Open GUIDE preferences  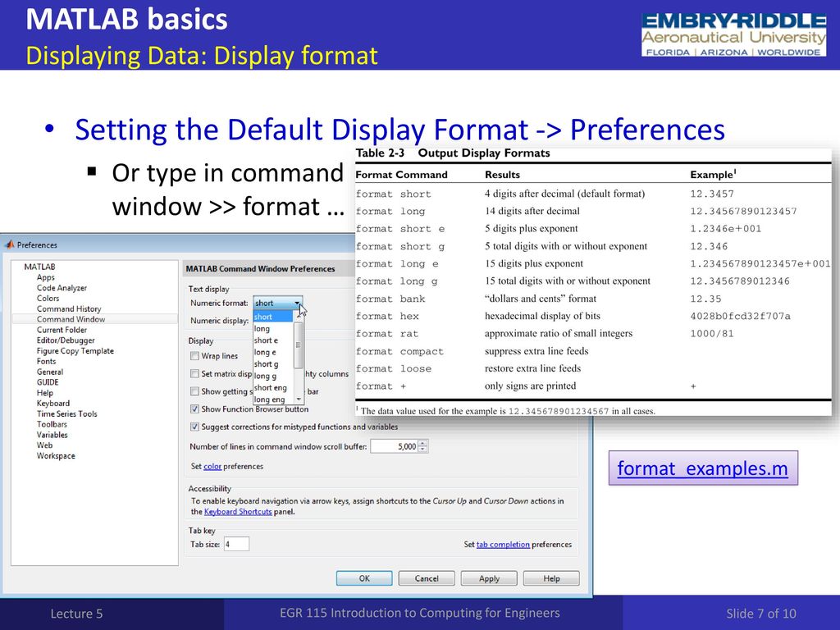(x=48, y=382)
